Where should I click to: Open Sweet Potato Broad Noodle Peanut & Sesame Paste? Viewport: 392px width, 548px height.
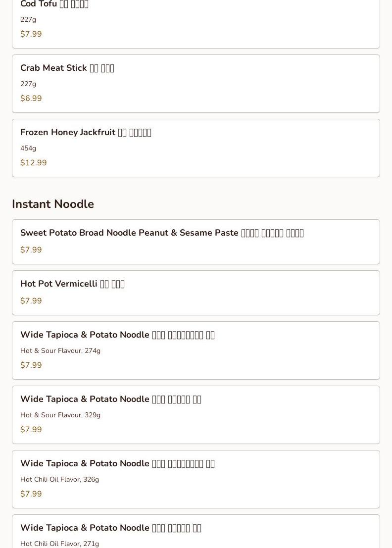[196, 242]
